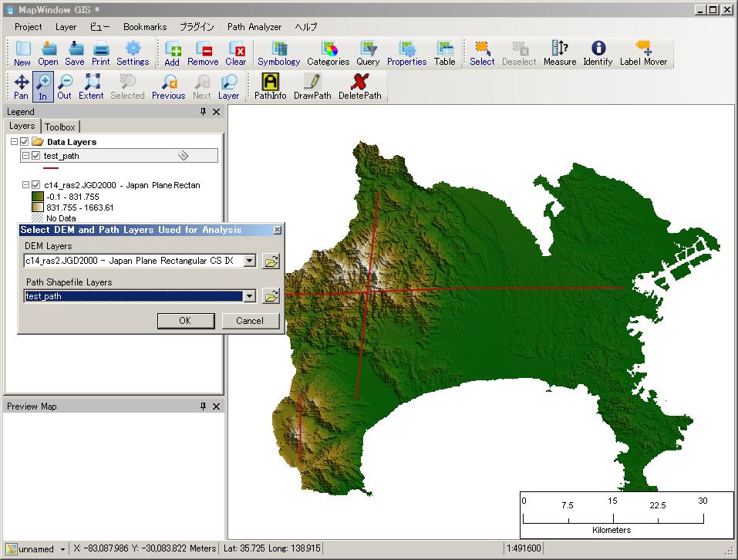Viewport: 738px width, 560px height.
Task: Click the test_path red line symbol
Action: click(x=51, y=167)
